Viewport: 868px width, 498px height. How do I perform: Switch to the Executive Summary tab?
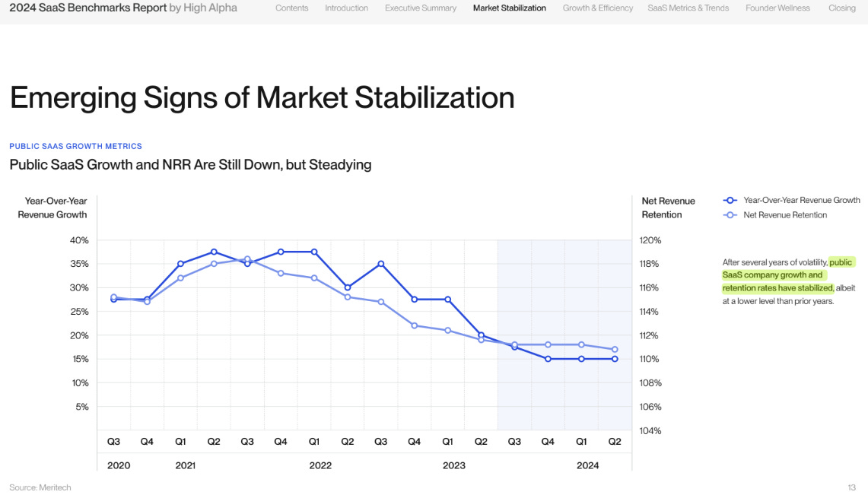420,8
